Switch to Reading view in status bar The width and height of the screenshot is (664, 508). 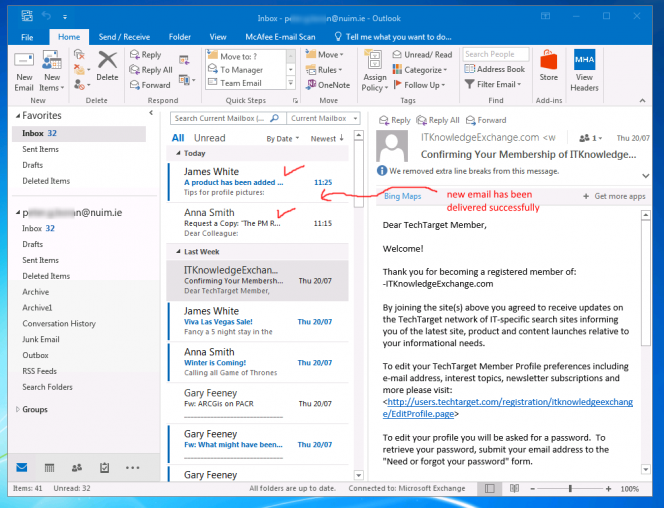pyautogui.click(x=514, y=489)
